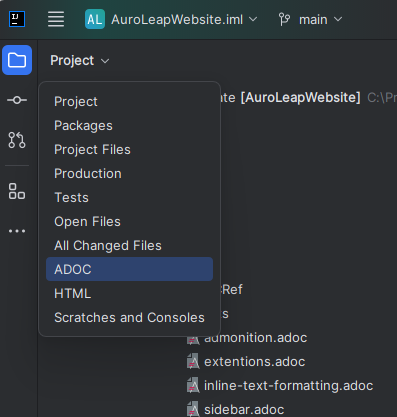Select the ADOC scope

tap(129, 269)
